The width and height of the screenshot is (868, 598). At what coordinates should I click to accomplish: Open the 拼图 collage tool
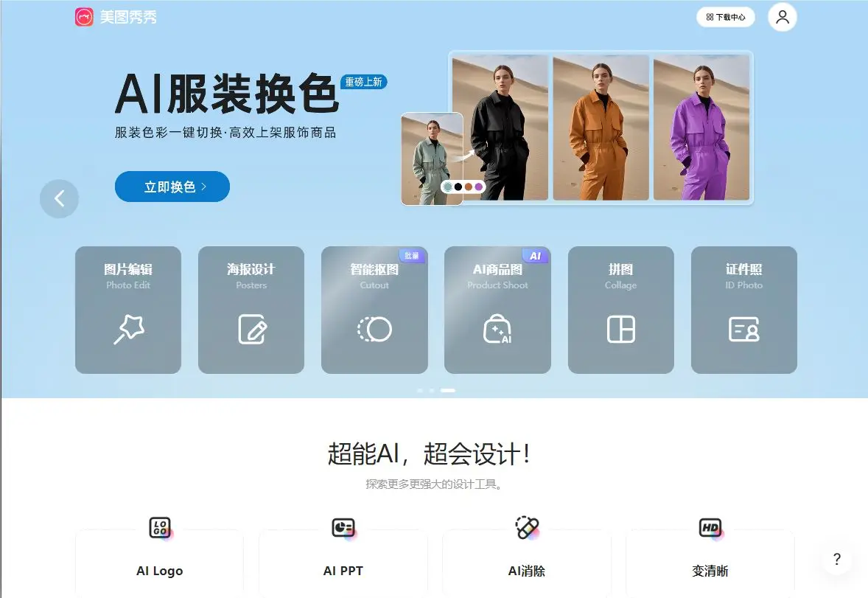620,310
